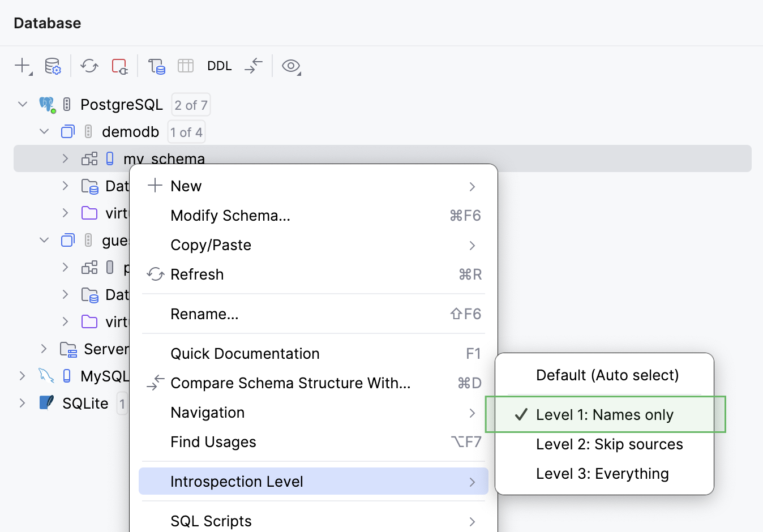Open the eye view options icon
763x532 pixels.
point(291,66)
